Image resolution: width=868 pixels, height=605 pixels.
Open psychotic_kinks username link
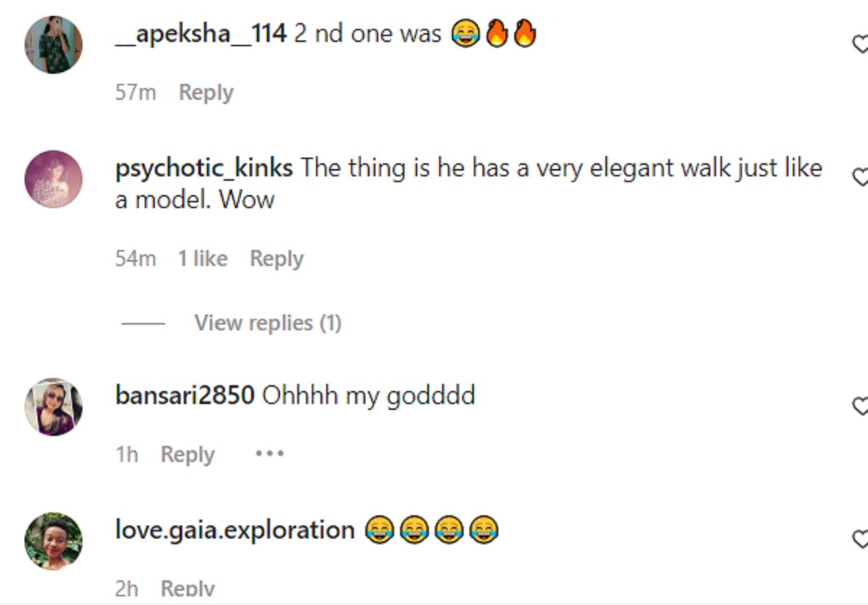[204, 168]
